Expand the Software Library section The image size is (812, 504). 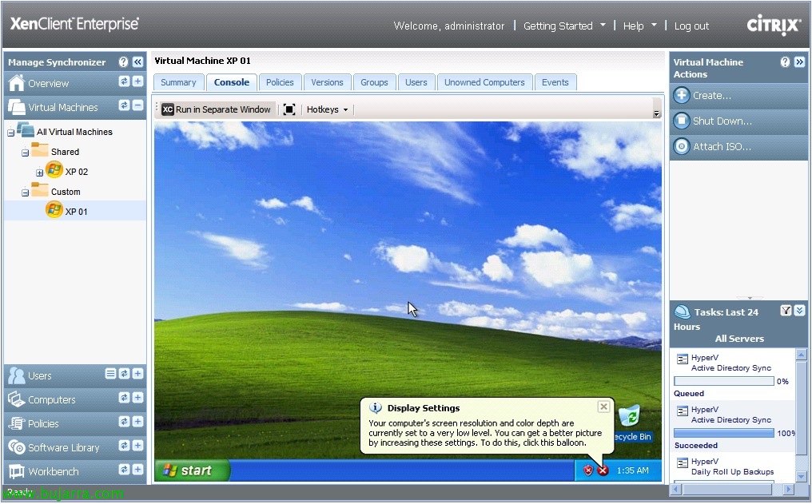[x=137, y=446]
